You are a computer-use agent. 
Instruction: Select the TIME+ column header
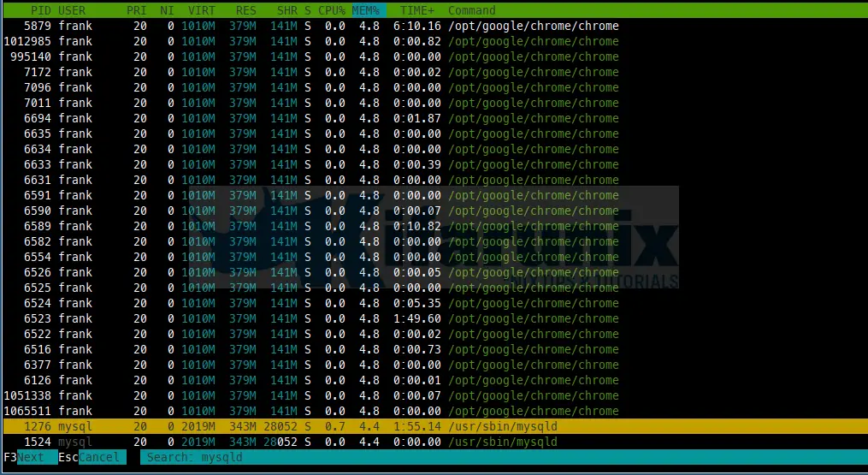click(417, 10)
